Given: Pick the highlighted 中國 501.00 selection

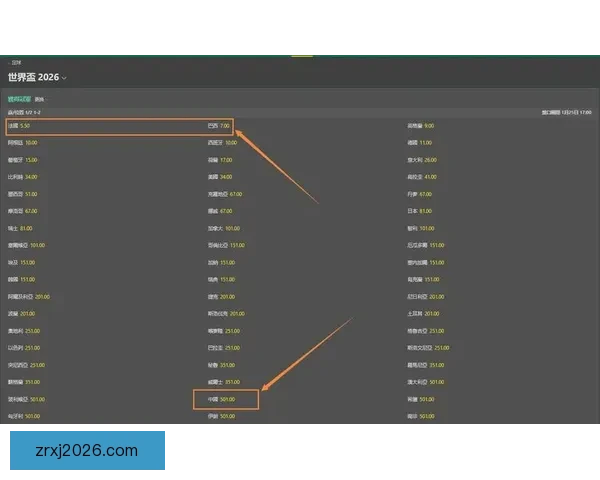Looking at the screenshot, I should (x=226, y=399).
